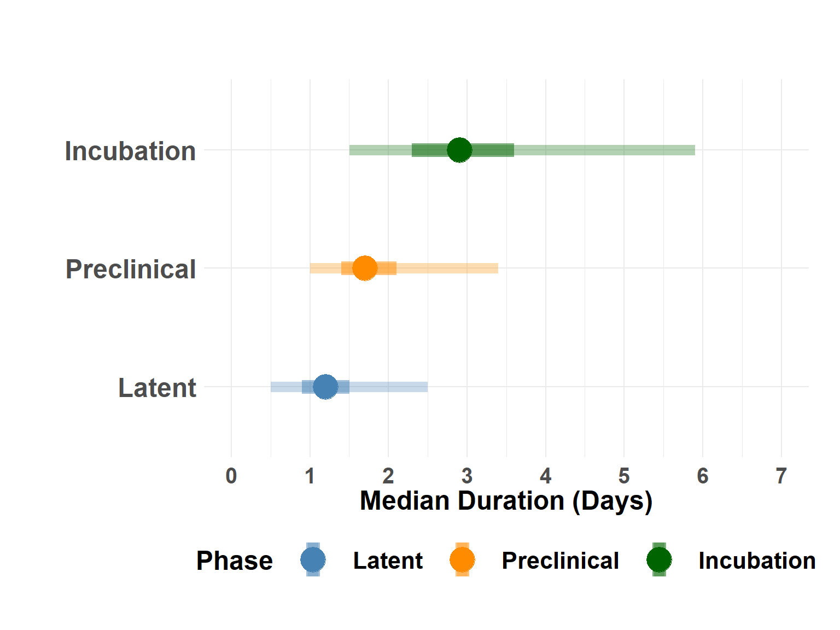Click the light orange Preclinical interval's right end
The width and height of the screenshot is (840, 630).
tap(495, 268)
